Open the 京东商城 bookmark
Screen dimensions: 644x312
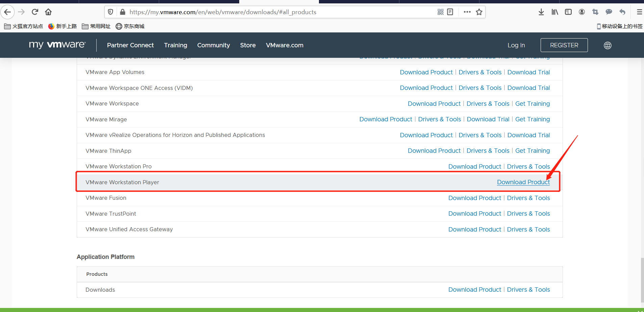click(130, 26)
